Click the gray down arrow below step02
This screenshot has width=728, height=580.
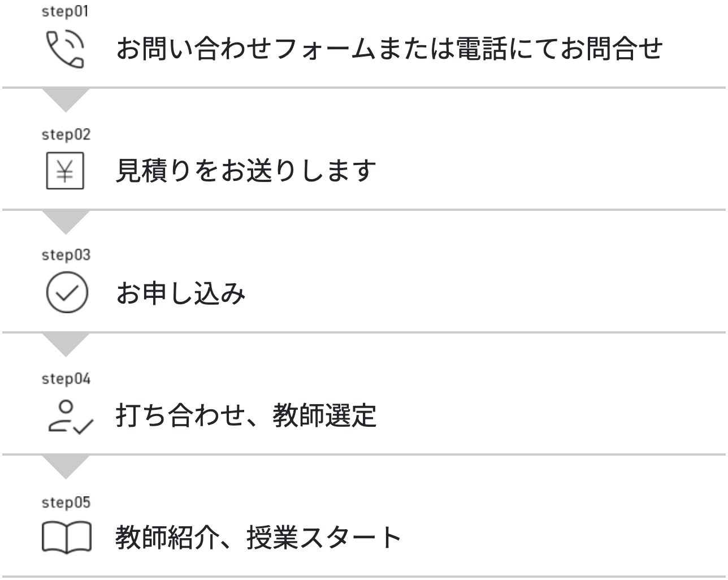coord(66,220)
